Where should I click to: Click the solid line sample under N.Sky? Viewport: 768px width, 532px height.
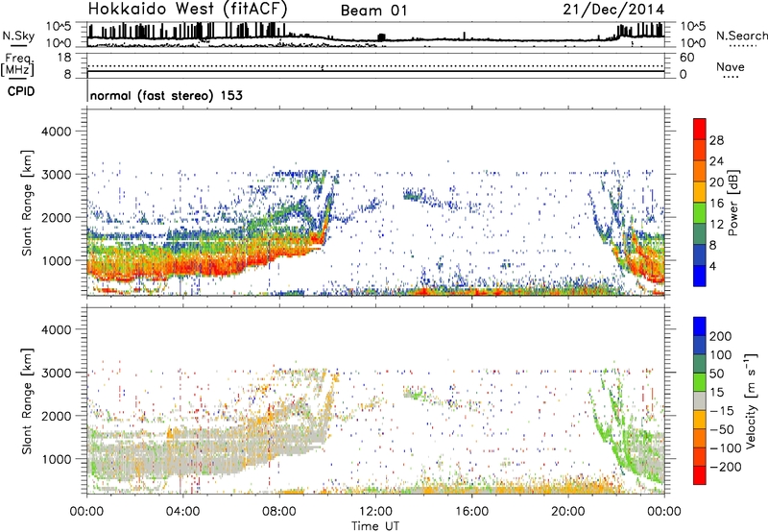coord(18,46)
